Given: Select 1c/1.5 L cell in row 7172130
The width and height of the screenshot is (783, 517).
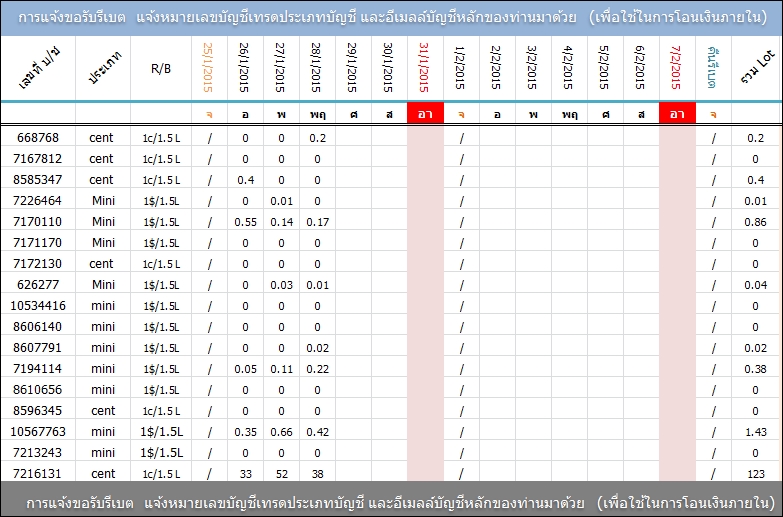Looking at the screenshot, I should 161,264.
